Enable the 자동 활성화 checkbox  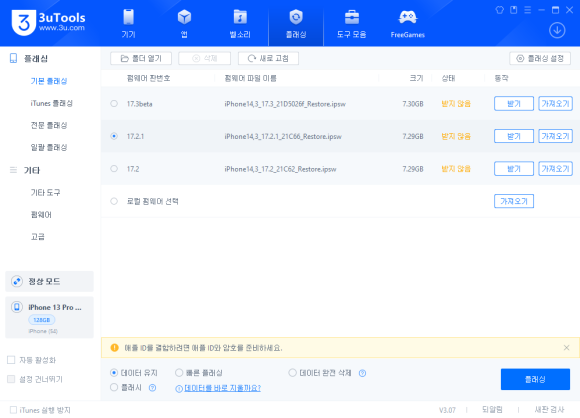[x=11, y=360]
